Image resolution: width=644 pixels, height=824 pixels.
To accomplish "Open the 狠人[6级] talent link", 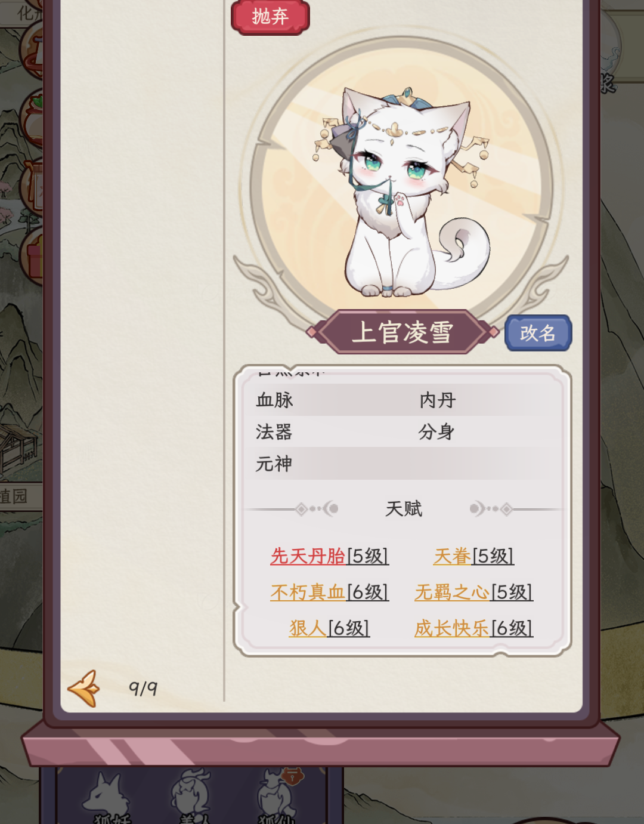I will click(329, 628).
